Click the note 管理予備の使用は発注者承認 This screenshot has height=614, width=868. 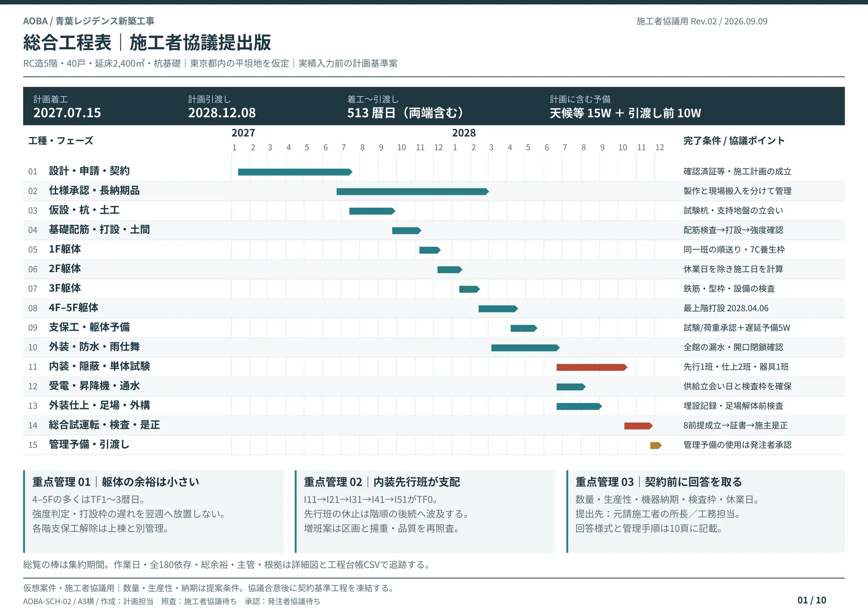(x=737, y=445)
